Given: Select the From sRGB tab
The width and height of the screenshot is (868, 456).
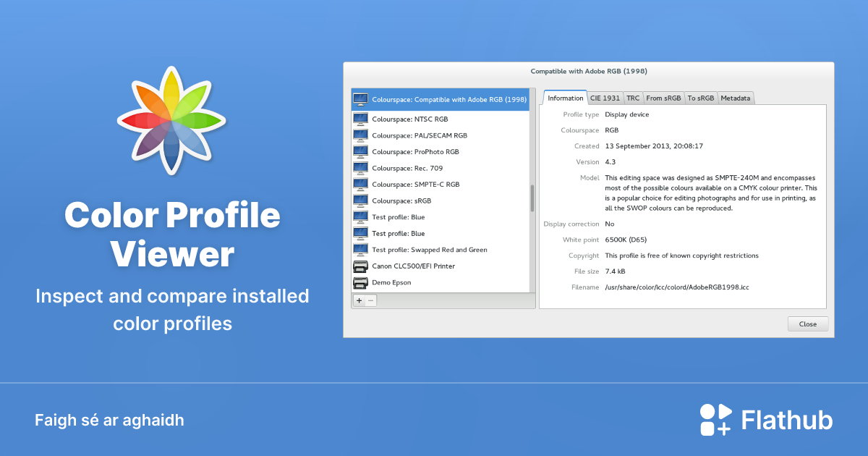Looking at the screenshot, I should coord(663,98).
